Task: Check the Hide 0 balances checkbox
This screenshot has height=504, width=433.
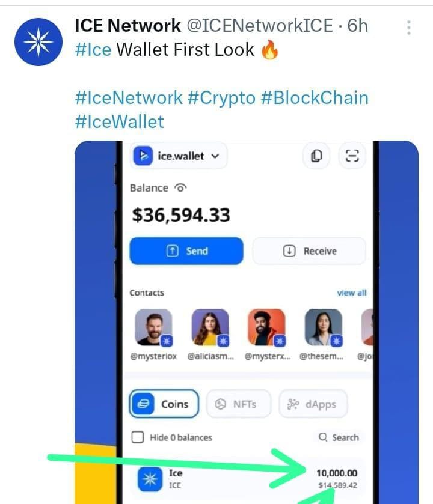Action: point(138,437)
